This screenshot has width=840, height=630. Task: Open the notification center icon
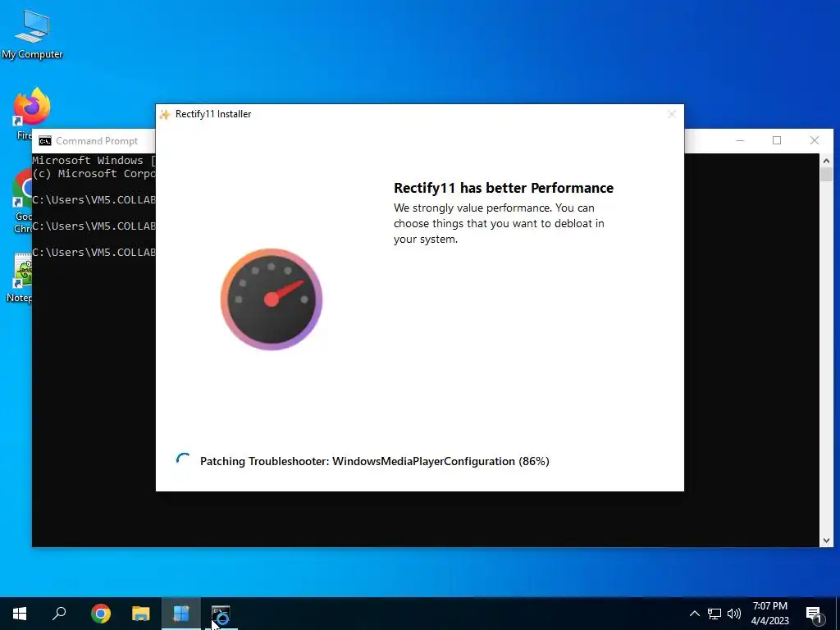815,614
